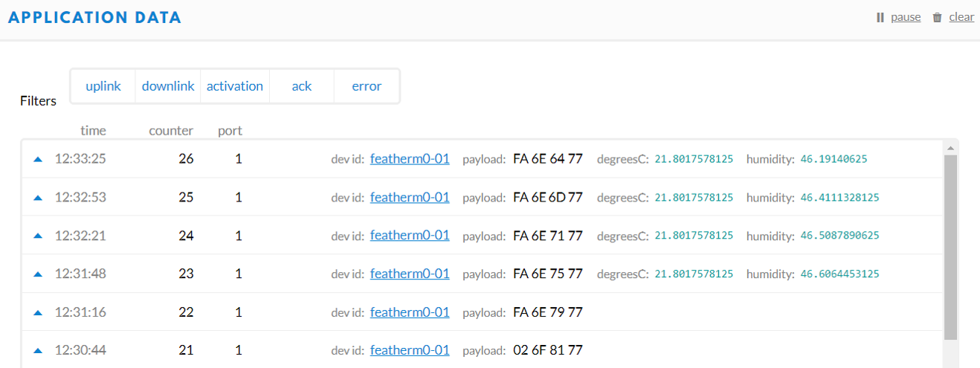Click the pause icon in header
Screen dimensions: 980x368
pyautogui.click(x=880, y=17)
